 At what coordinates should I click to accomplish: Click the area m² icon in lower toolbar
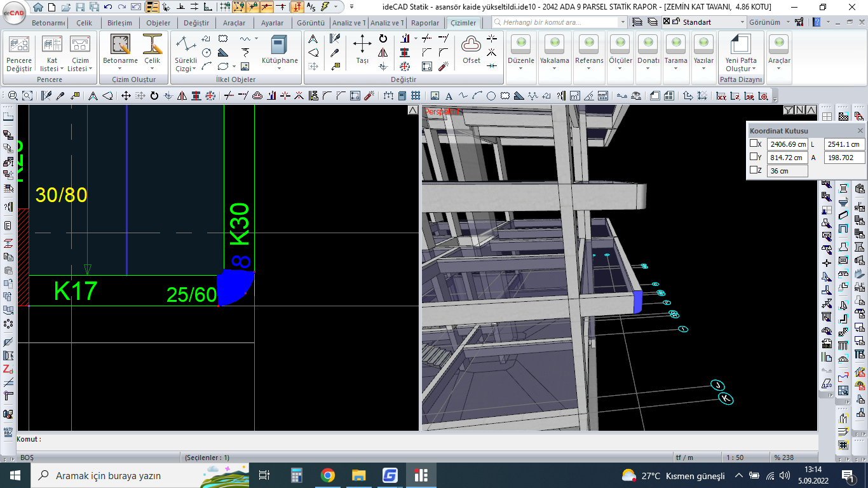point(574,96)
